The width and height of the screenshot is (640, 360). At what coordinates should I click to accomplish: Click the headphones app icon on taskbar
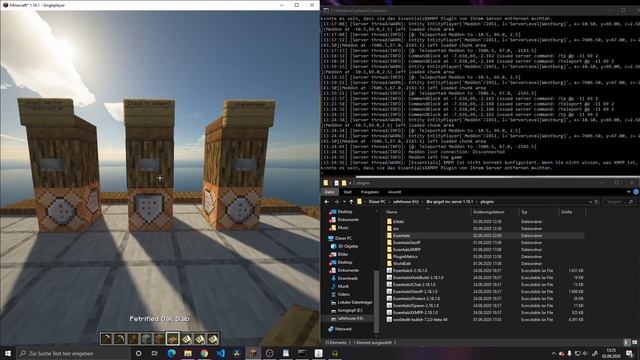pyautogui.click(x=335, y=353)
